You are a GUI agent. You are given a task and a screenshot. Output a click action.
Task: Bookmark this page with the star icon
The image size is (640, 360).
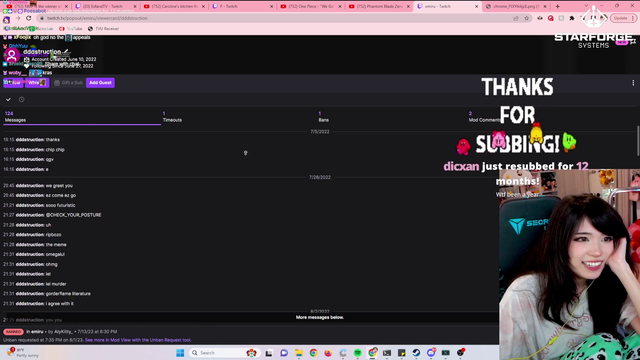point(527,18)
